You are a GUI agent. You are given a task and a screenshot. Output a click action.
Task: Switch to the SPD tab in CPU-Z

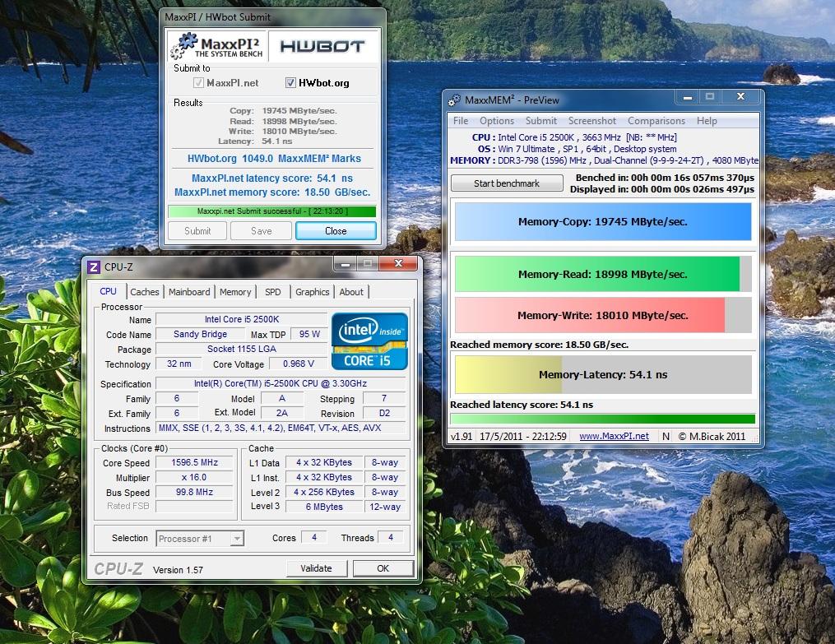click(x=272, y=292)
